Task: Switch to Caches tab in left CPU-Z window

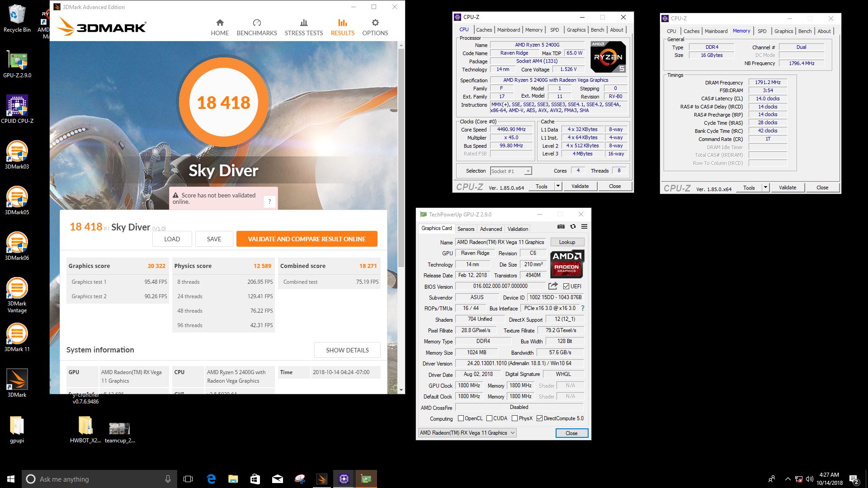Action: (x=484, y=30)
